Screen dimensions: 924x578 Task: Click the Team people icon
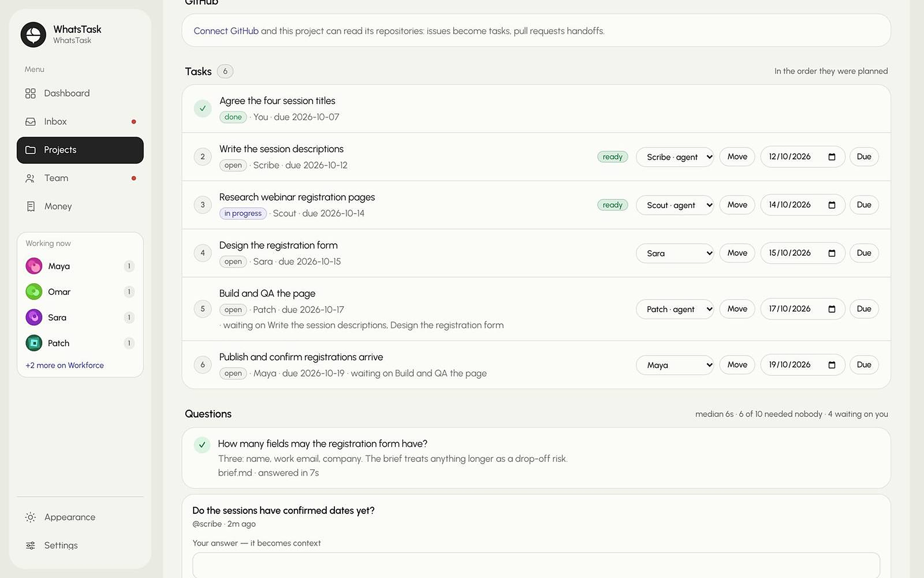coord(30,178)
